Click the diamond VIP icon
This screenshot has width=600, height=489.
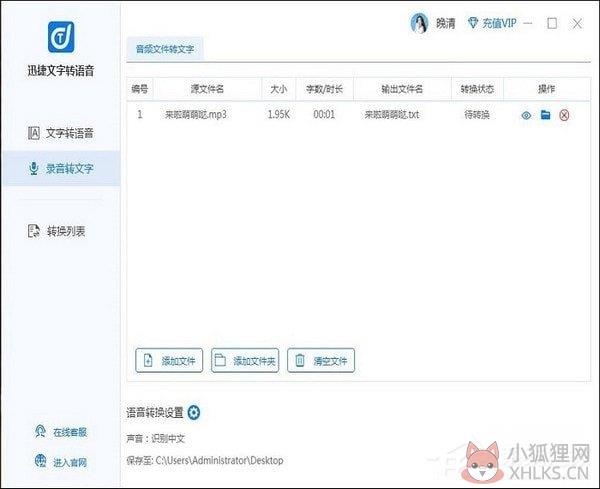[x=473, y=23]
